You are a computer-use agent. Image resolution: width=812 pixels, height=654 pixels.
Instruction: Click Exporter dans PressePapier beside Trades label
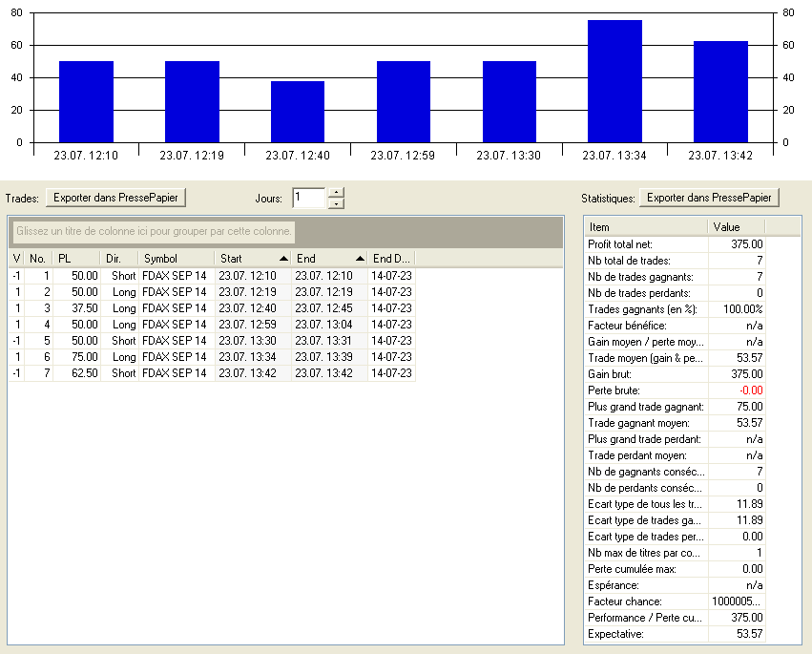[116, 198]
